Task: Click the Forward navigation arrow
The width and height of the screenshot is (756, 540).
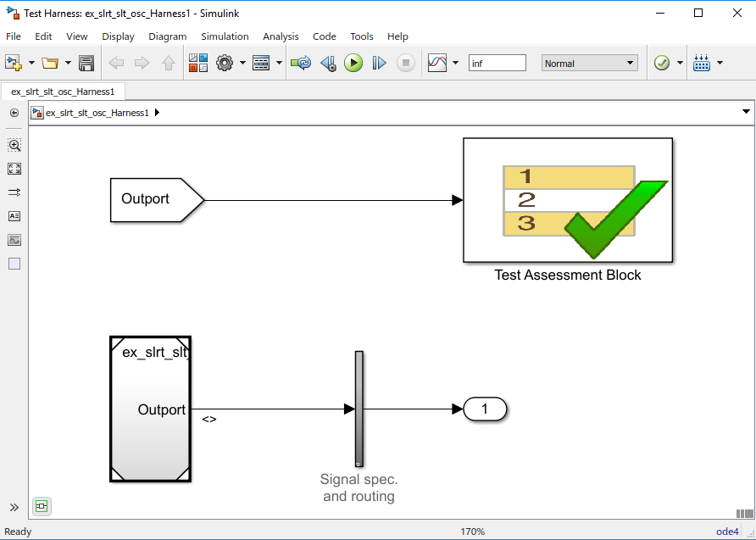Action: [x=142, y=64]
